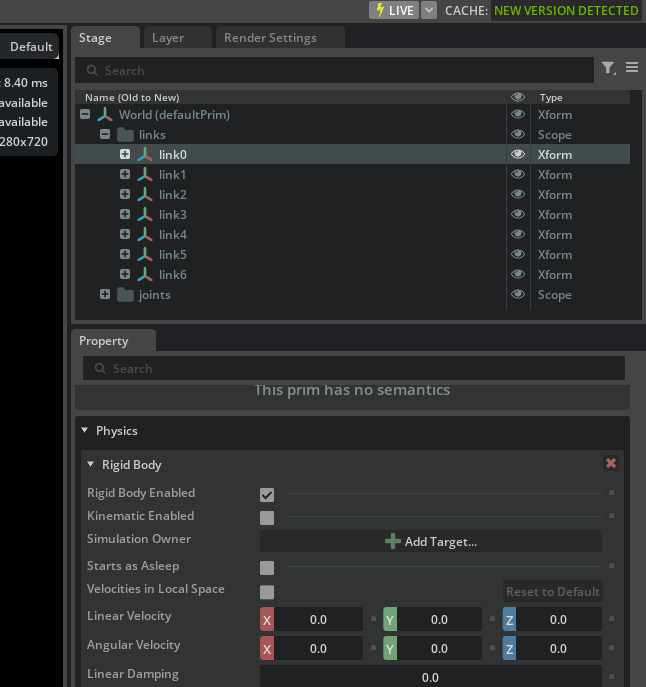
Task: Expand the link3 tree item
Action: (x=125, y=215)
